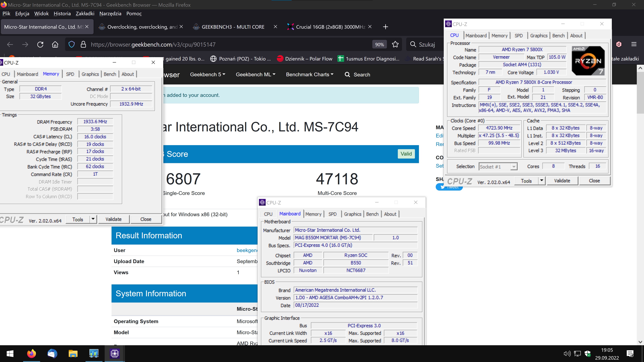
Task: Open Windows Security tray icon
Action: click(x=587, y=353)
